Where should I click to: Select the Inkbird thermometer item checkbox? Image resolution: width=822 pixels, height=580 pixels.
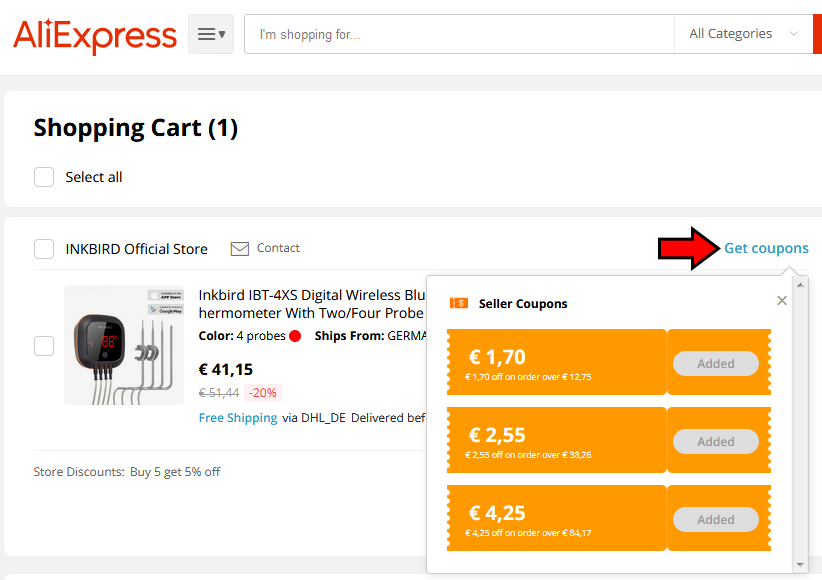[44, 346]
